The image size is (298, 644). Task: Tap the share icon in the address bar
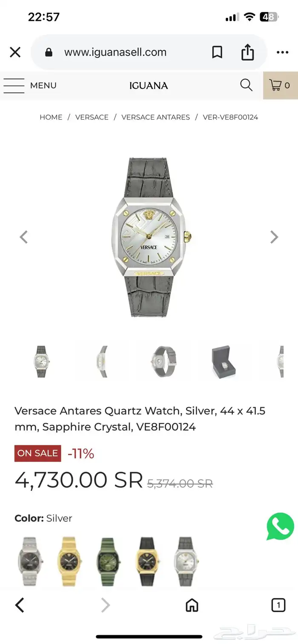coord(247,52)
